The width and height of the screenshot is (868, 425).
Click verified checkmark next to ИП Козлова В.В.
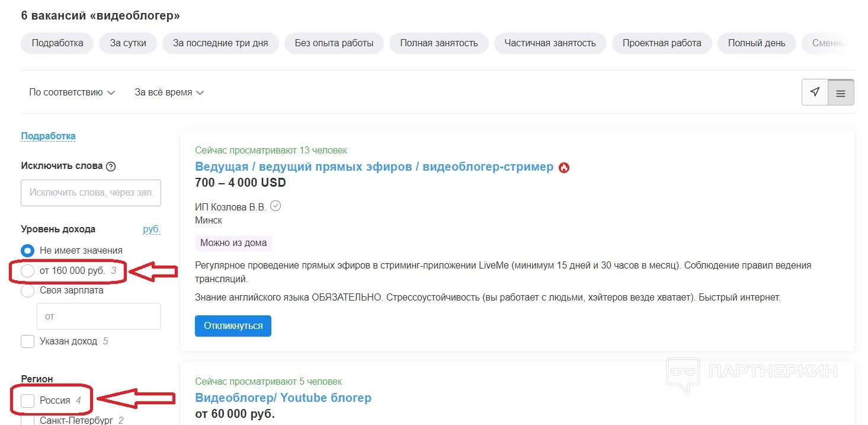[275, 206]
